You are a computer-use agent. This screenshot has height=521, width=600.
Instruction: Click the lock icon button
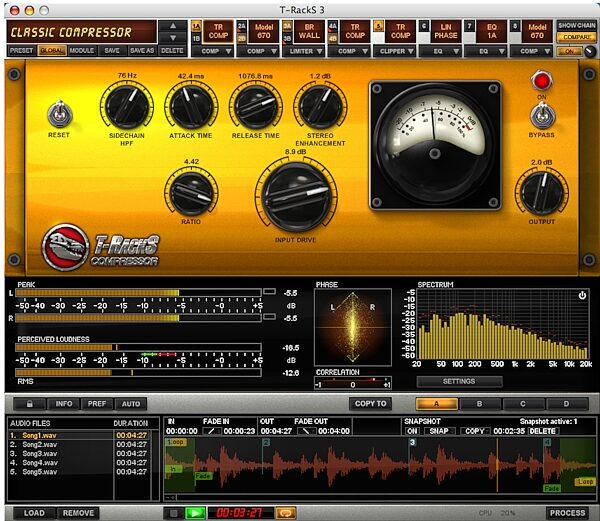coord(29,404)
